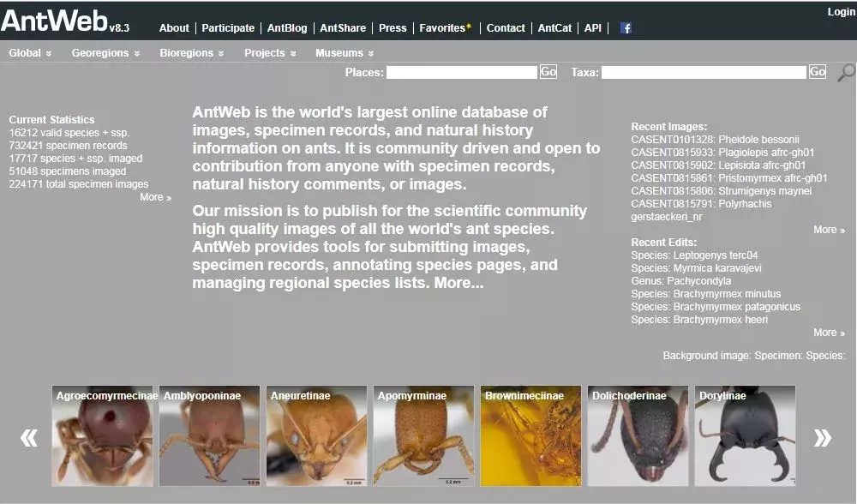The image size is (857, 504).
Task: Open More under Current Statistics
Action: point(155,197)
